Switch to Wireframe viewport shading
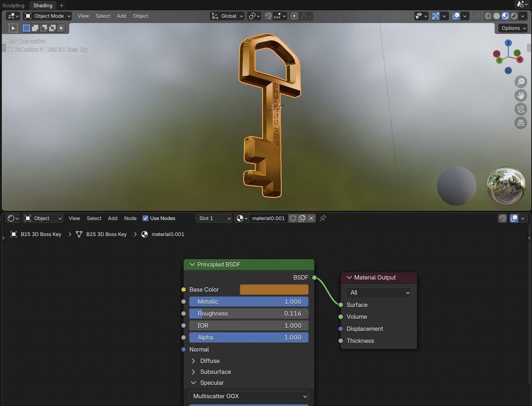532x406 pixels. [x=488, y=16]
